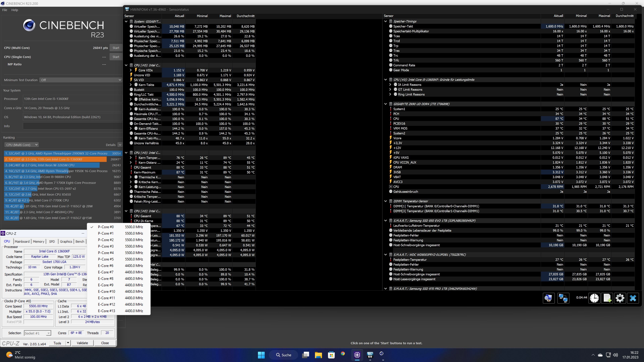Collapse the Speicher-Timings group

tap(386, 21)
